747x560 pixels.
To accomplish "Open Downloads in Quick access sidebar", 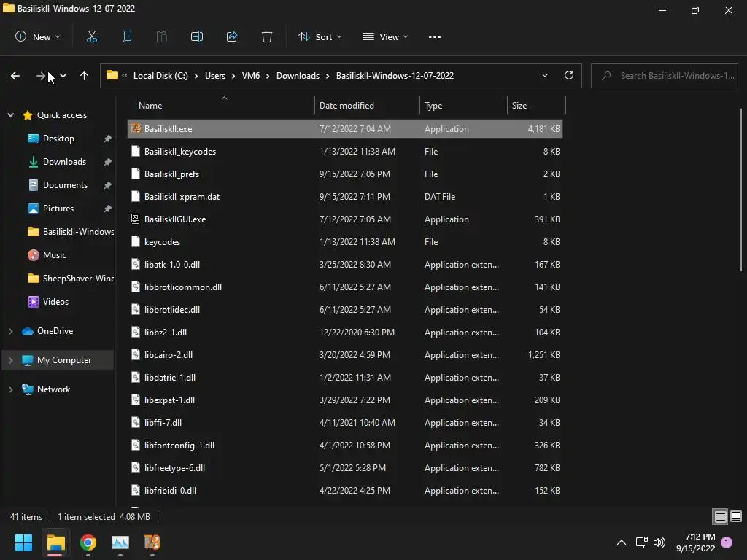I will 64,161.
